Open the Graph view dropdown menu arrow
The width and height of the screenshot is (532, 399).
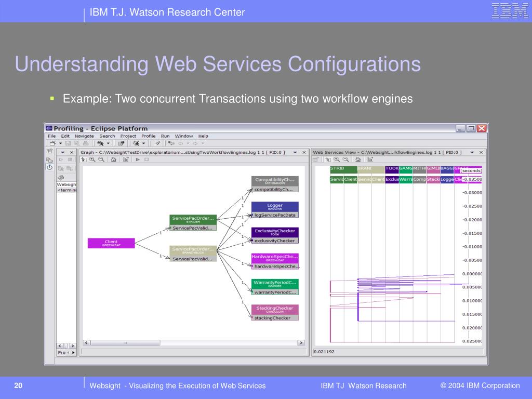pos(295,152)
